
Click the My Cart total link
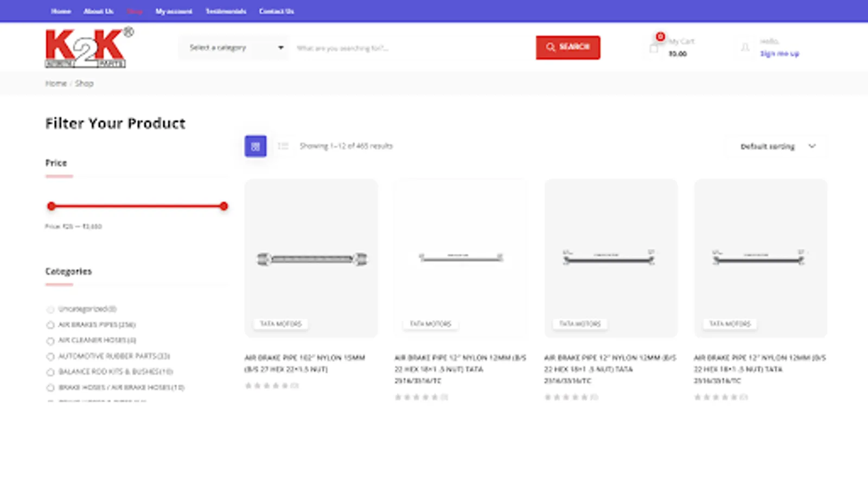pyautogui.click(x=678, y=54)
